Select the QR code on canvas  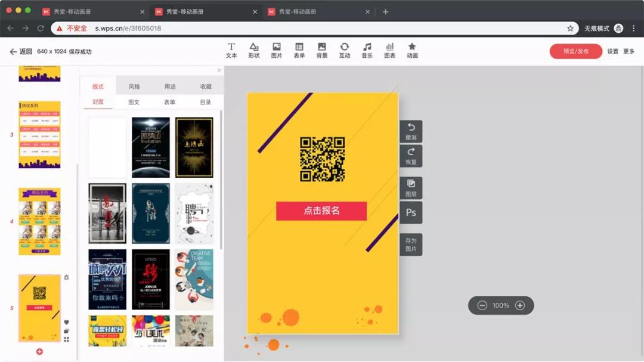pyautogui.click(x=323, y=159)
